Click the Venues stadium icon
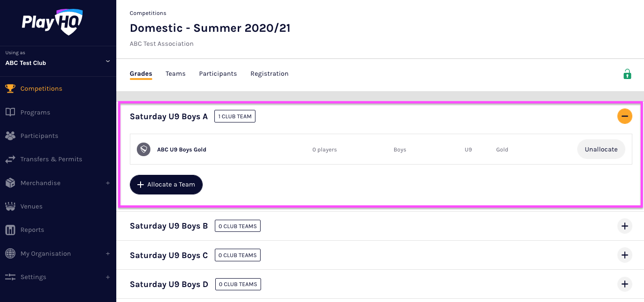Screen dimensions: 644x302 pos(10,206)
